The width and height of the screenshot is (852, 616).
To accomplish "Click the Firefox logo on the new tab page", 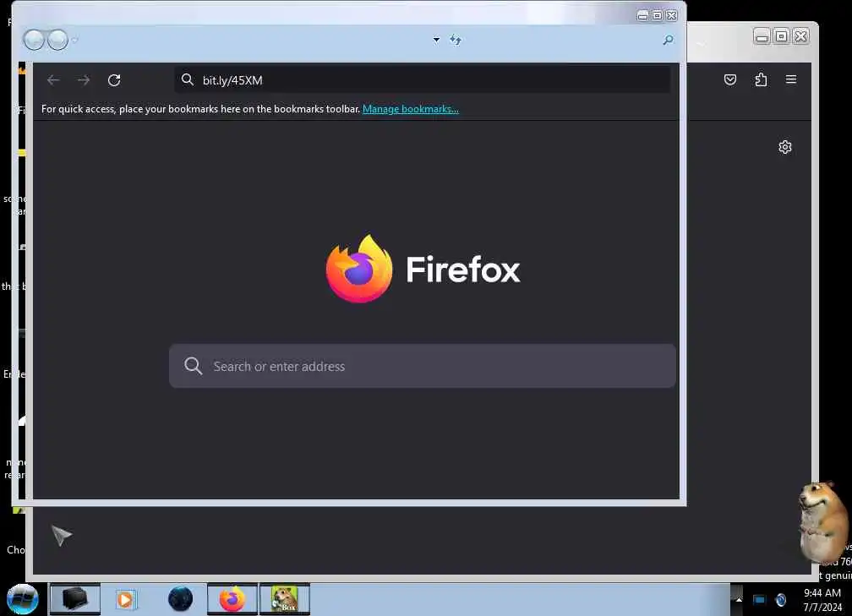I will [359, 269].
